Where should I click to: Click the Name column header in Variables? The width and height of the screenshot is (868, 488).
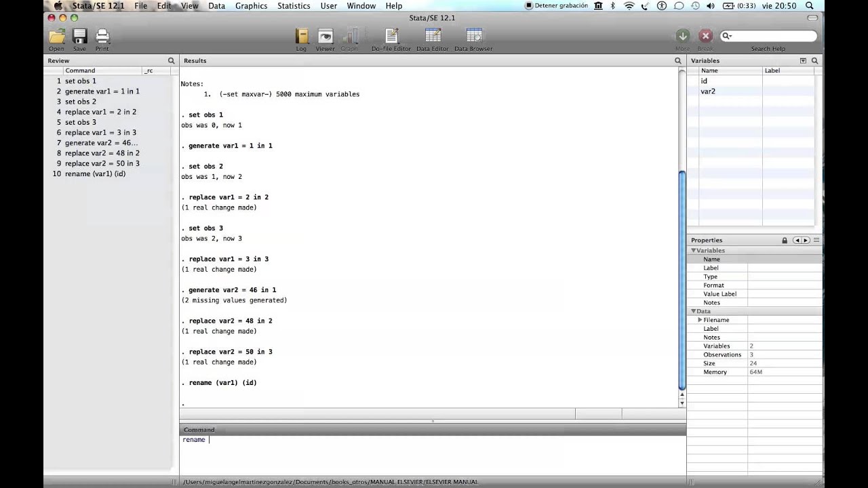(x=730, y=70)
